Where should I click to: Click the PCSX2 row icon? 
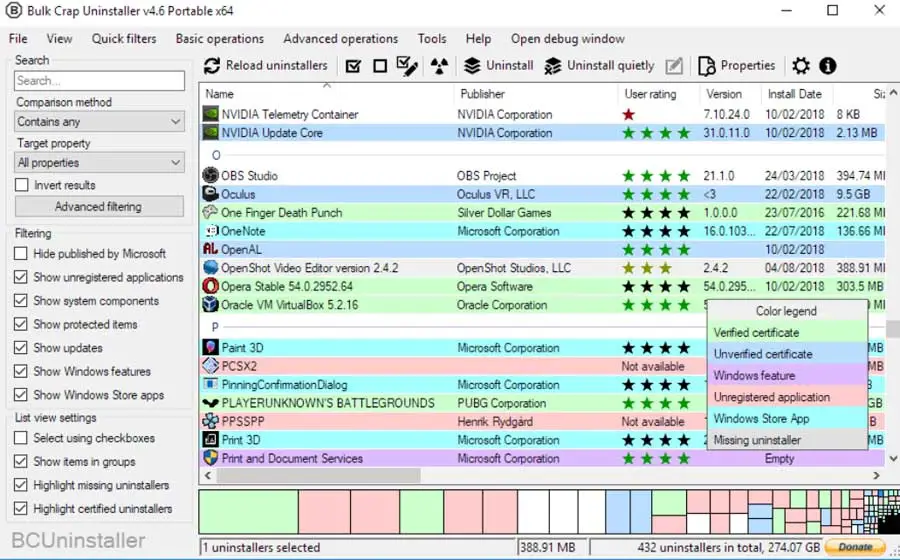click(x=211, y=365)
